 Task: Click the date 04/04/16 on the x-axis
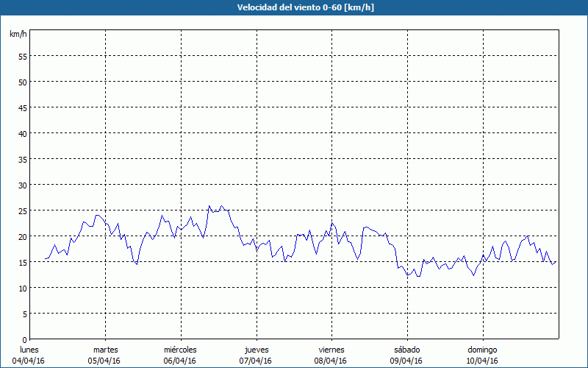click(28, 361)
